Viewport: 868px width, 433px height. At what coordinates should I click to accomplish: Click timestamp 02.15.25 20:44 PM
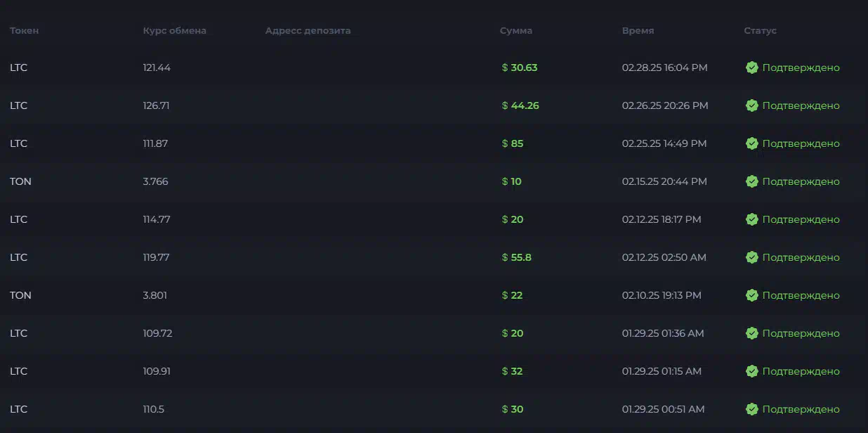(x=664, y=181)
